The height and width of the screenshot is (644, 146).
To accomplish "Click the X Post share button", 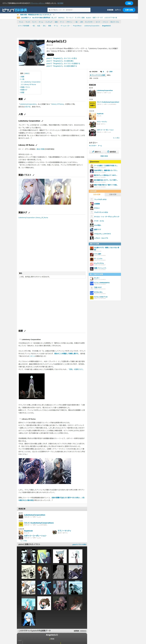I will pos(50,55).
